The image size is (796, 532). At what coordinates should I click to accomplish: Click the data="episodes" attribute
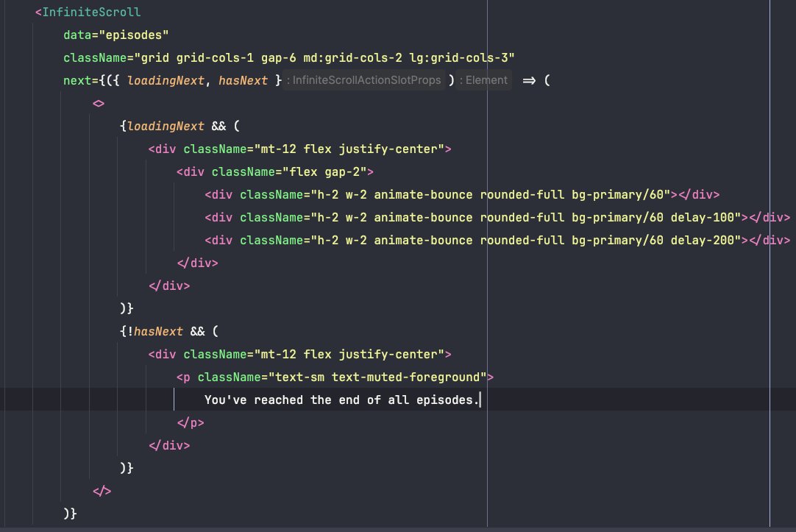point(116,35)
